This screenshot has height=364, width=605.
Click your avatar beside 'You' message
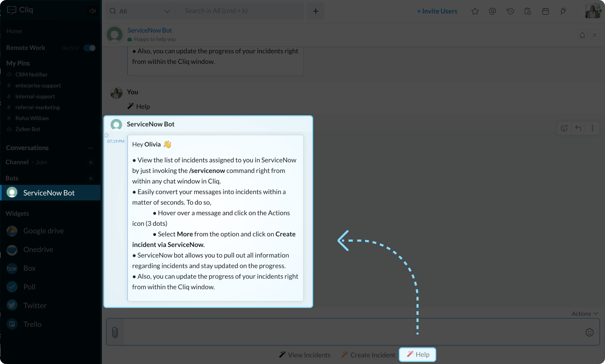pos(116,93)
